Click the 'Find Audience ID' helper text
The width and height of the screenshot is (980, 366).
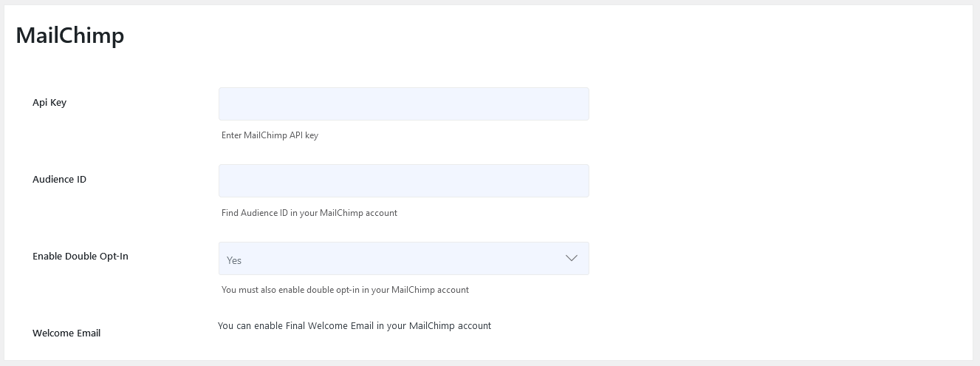309,213
